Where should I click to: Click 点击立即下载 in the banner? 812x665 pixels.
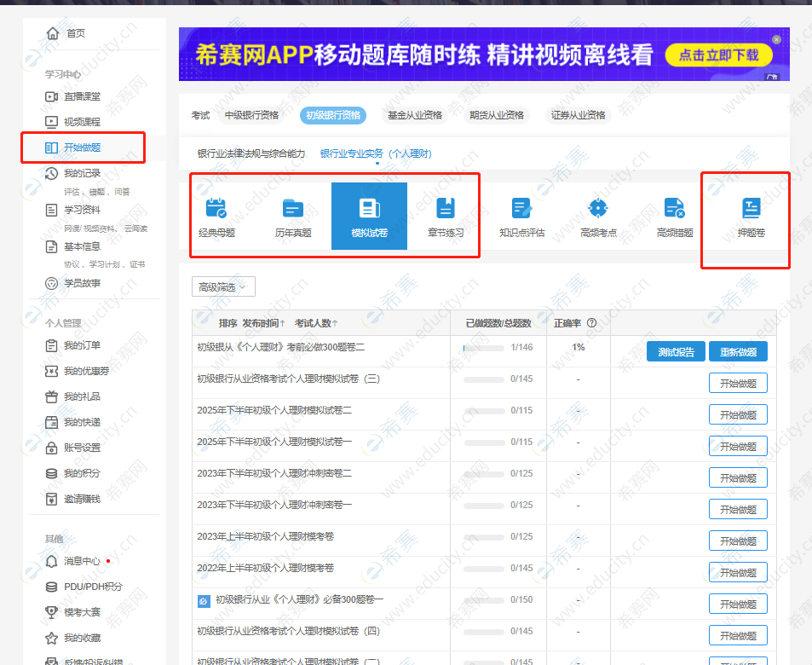(718, 56)
